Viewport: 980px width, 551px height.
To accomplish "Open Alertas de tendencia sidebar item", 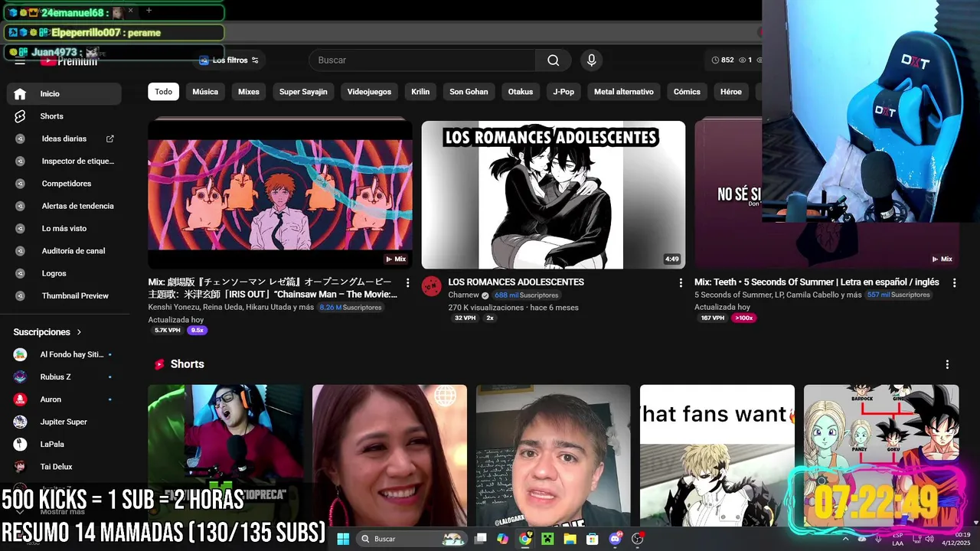I will click(64, 206).
